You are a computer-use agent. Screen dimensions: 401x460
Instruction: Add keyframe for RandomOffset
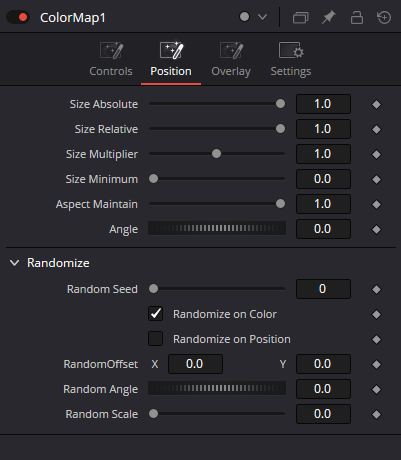coord(376,364)
